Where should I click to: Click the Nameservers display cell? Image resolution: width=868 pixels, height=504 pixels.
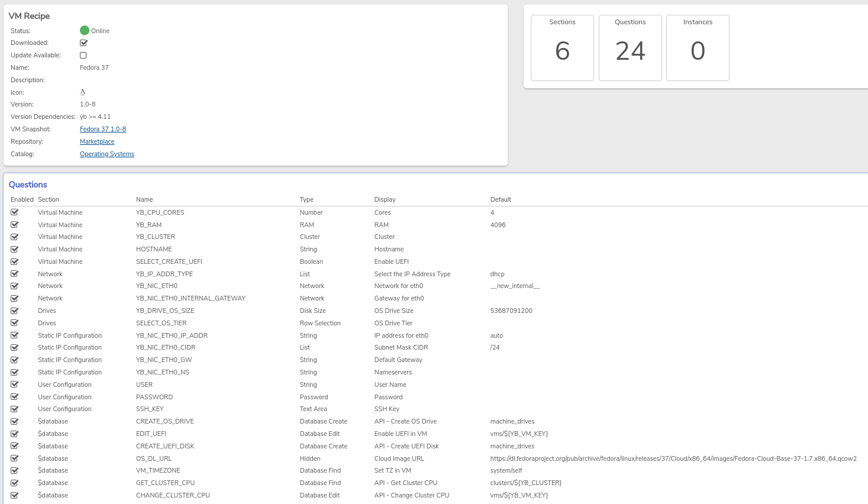click(393, 372)
